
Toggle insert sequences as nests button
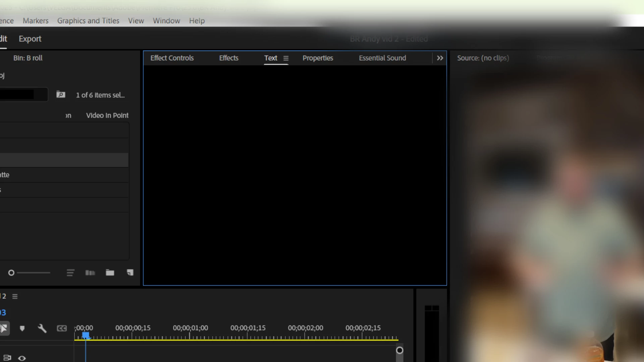[4, 328]
